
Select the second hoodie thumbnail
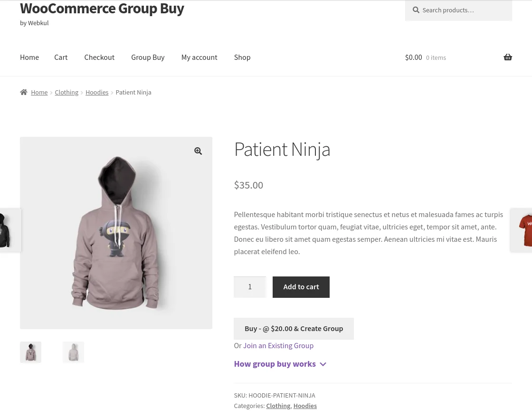tap(73, 352)
